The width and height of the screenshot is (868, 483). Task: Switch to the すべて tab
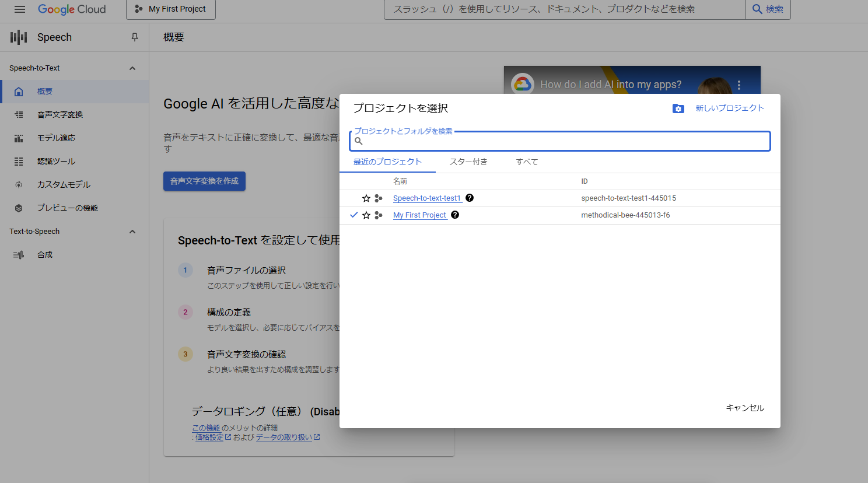pyautogui.click(x=526, y=162)
